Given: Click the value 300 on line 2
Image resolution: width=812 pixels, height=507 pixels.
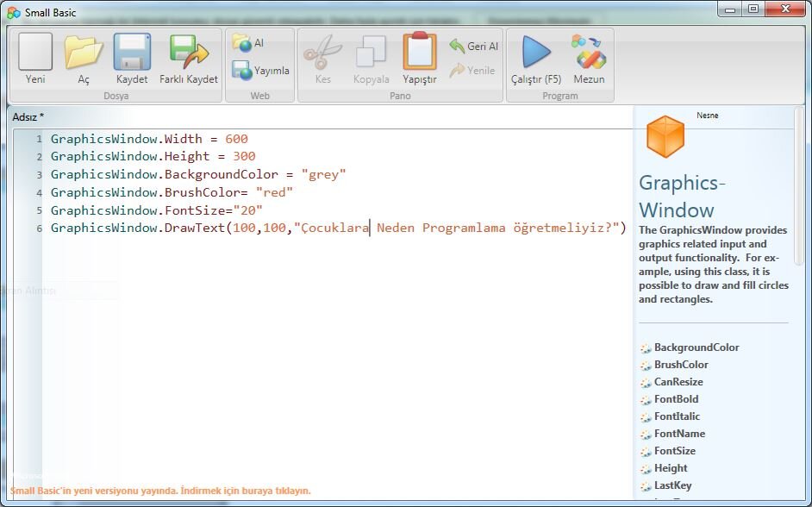Looking at the screenshot, I should click(x=244, y=156).
